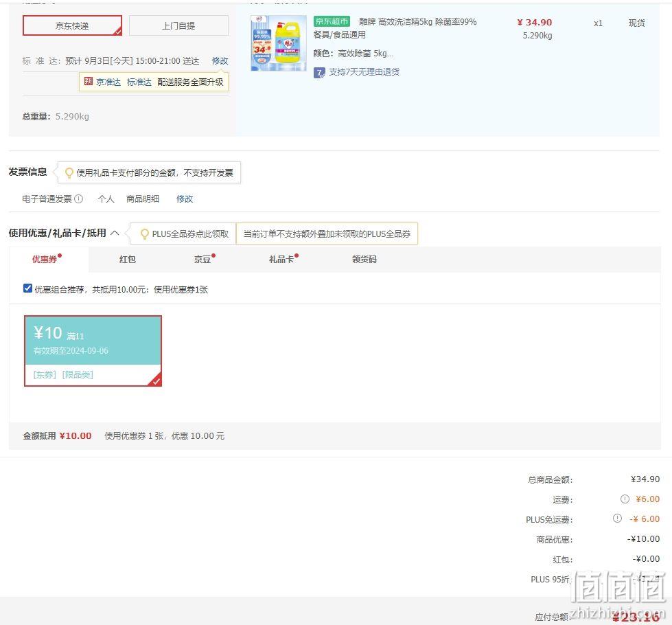Image resolution: width=672 pixels, height=625 pixels.
Task: Select 京东快递 delivery option
Action: 72,25
